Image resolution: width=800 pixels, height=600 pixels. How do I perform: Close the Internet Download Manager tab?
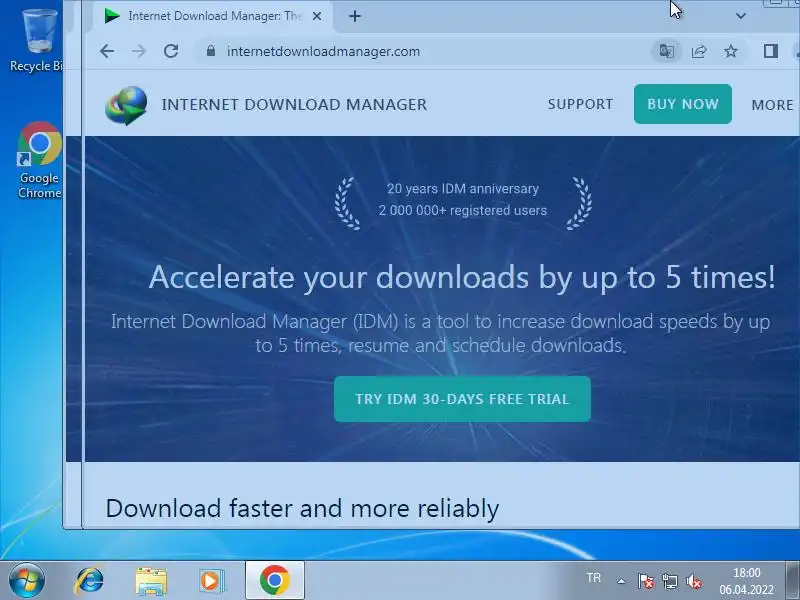click(x=317, y=16)
